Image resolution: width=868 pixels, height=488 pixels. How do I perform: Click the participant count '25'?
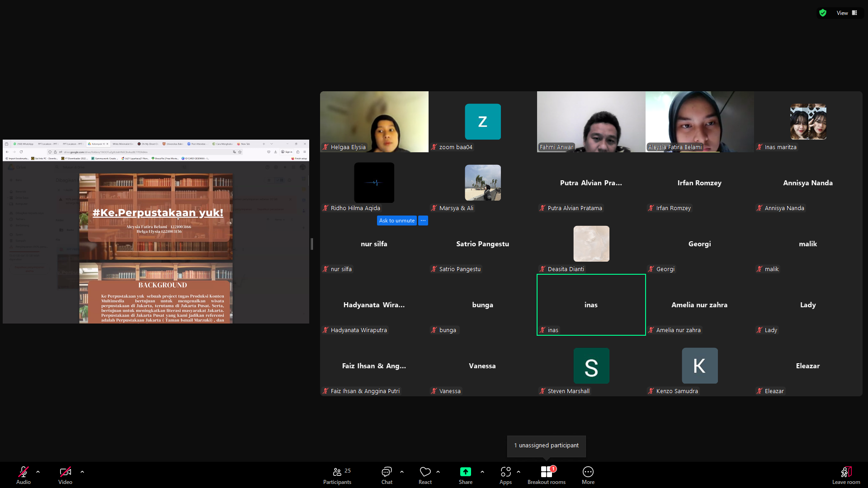pos(348,470)
